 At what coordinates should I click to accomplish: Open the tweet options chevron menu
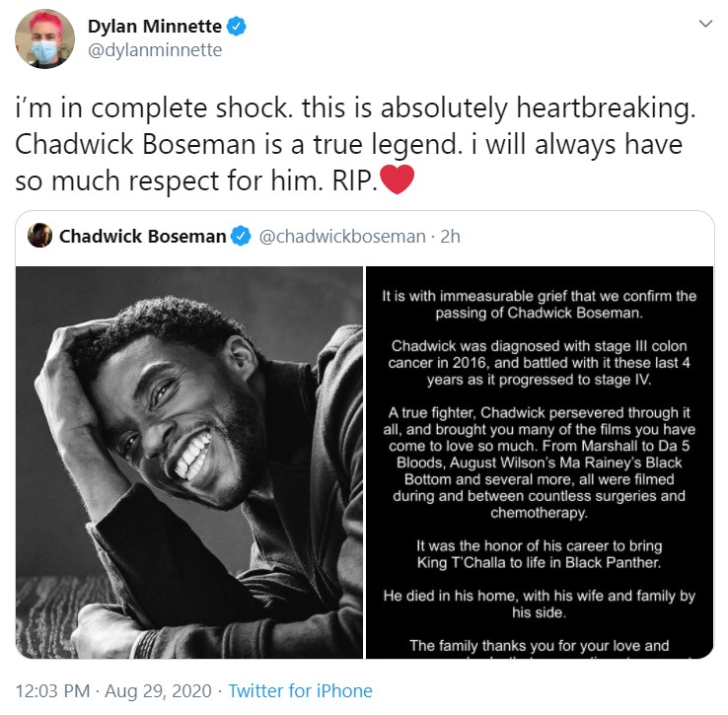point(705,24)
